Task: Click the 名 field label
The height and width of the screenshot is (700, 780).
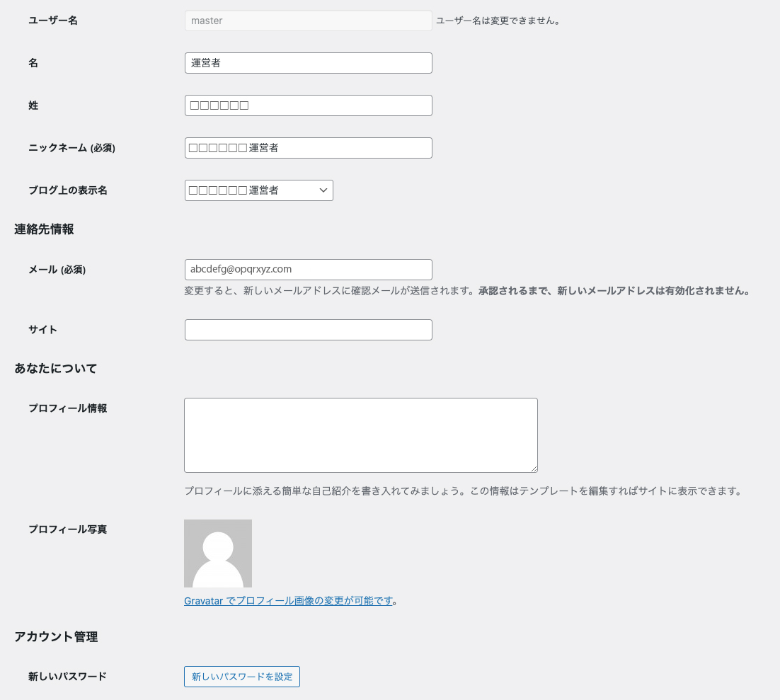Action: [x=33, y=63]
